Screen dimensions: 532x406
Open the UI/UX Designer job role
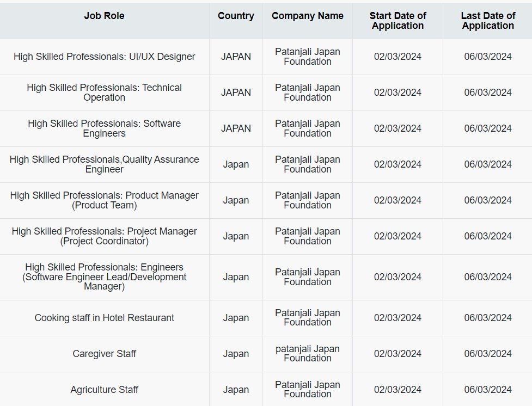[104, 57]
